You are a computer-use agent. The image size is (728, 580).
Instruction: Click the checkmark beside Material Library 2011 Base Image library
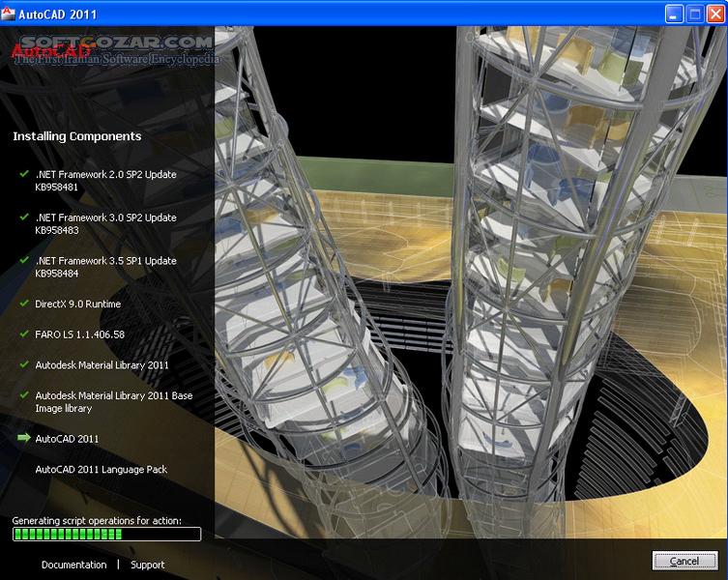click(x=24, y=394)
